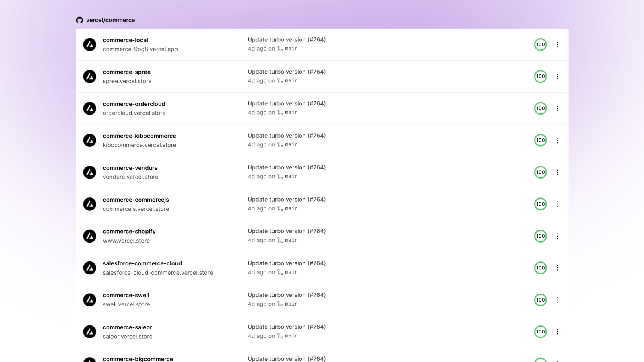Viewport: 644px width, 362px height.
Task: Open the overflow menu for commerce-local
Action: point(557,45)
